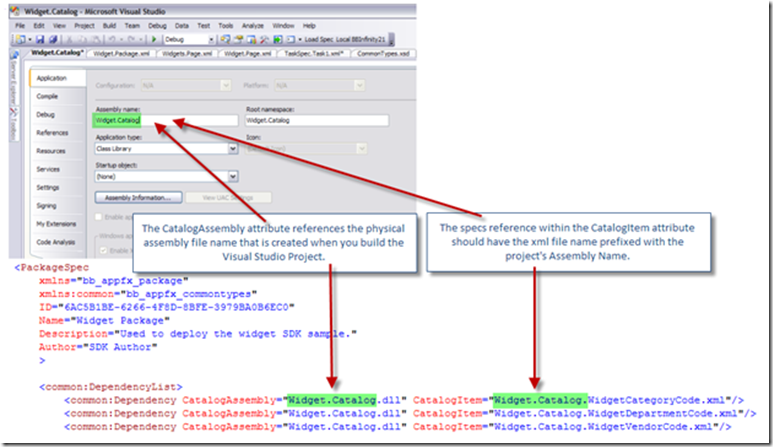Click the Redo toolbar icon
Screen dimensions: 773x447
(131, 39)
